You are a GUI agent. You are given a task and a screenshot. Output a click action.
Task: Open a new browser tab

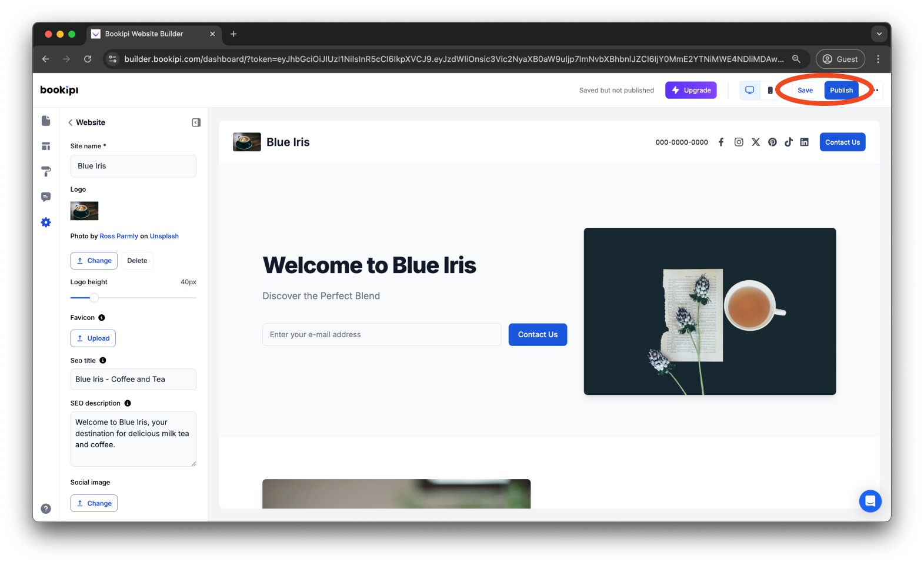[x=233, y=34]
